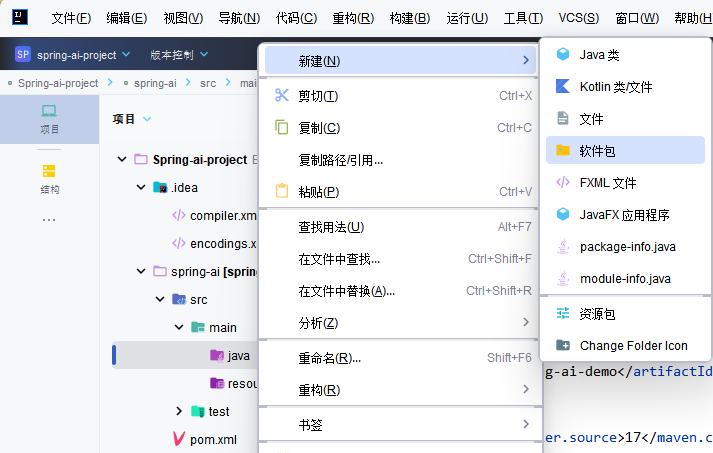Screen dimensions: 713x453
Task: Click the clipboard icon for 粘贴
Action: (282, 191)
